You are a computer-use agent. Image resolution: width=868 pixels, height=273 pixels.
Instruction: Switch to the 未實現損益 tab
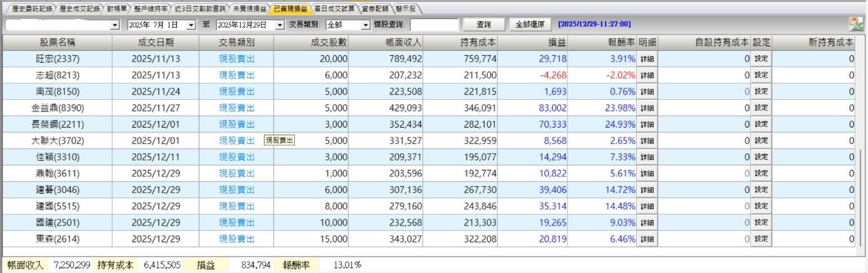249,9
